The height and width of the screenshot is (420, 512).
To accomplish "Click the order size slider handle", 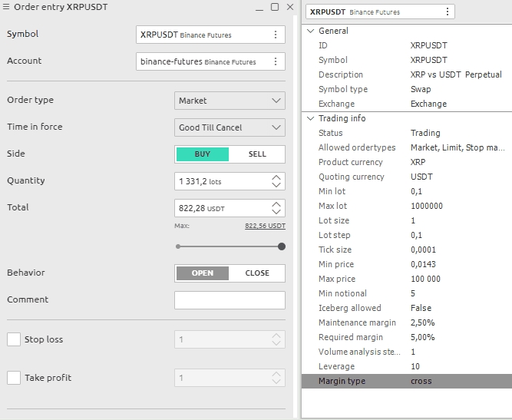I will [x=282, y=246].
